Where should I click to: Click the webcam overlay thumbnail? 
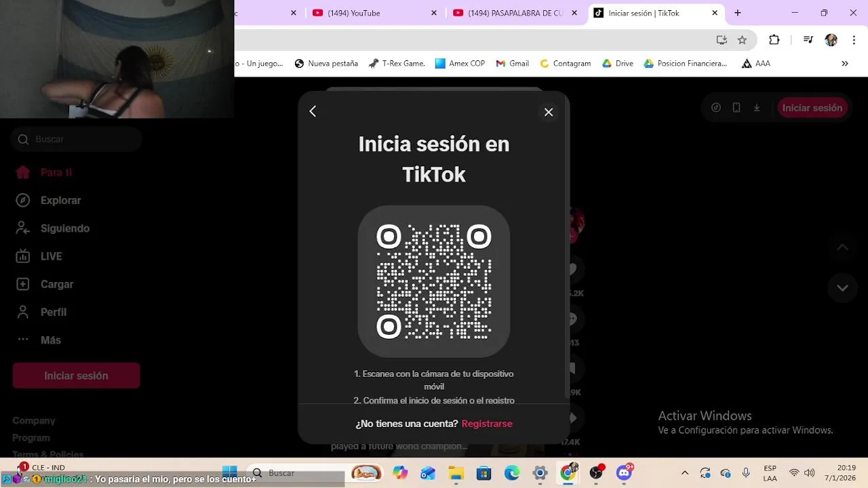pyautogui.click(x=117, y=59)
